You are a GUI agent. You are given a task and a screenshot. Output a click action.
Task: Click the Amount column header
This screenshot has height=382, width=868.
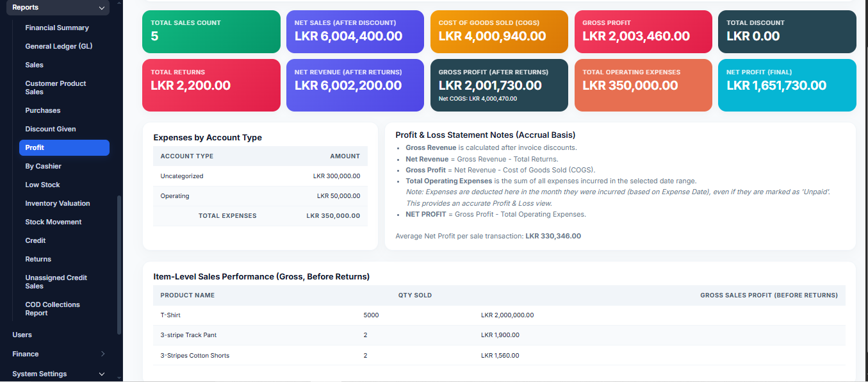[x=345, y=156]
